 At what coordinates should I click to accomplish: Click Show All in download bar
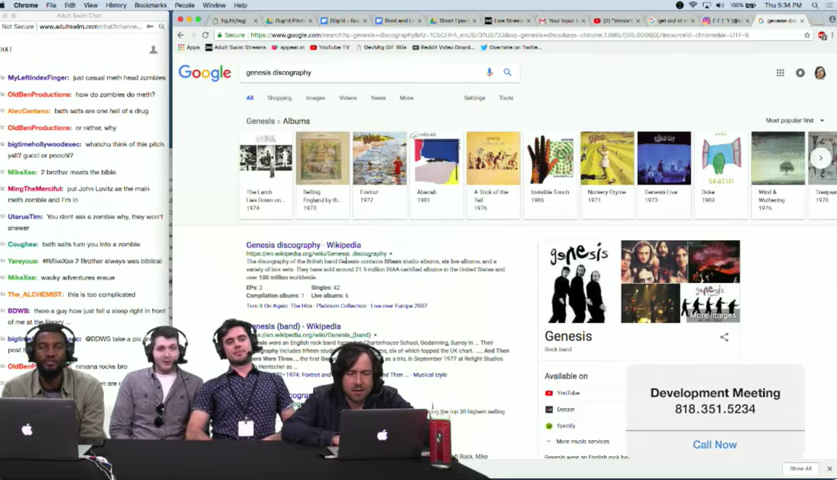[801, 468]
